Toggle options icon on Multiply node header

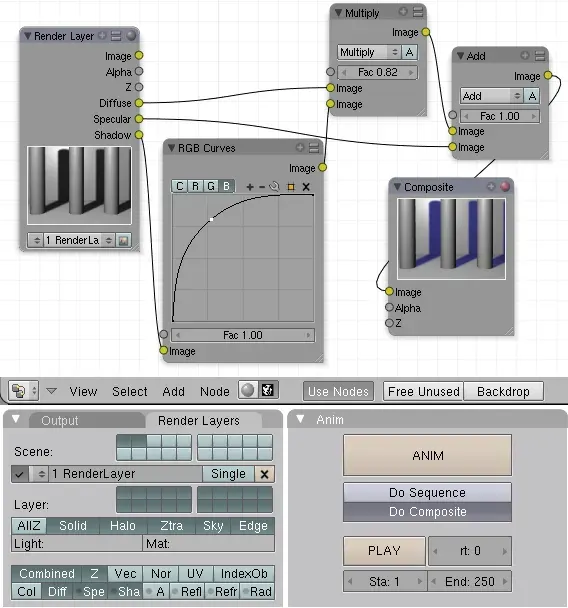point(418,12)
